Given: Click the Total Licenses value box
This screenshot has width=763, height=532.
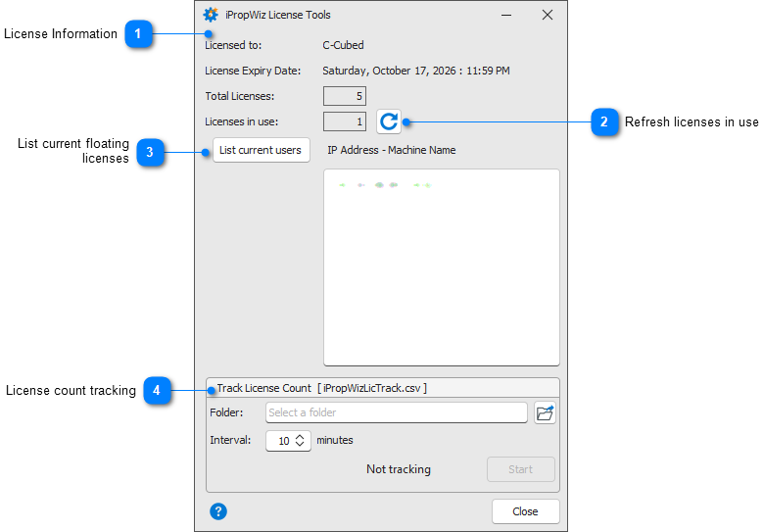Looking at the screenshot, I should tap(345, 96).
